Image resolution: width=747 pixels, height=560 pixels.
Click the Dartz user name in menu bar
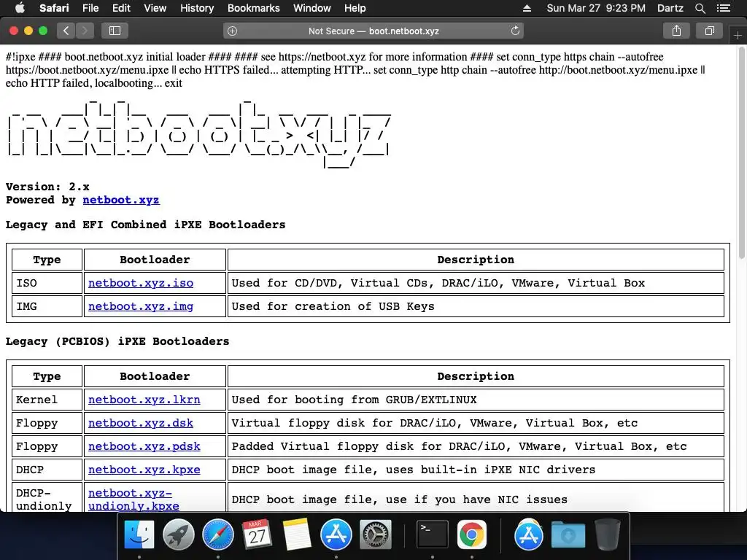(x=670, y=8)
